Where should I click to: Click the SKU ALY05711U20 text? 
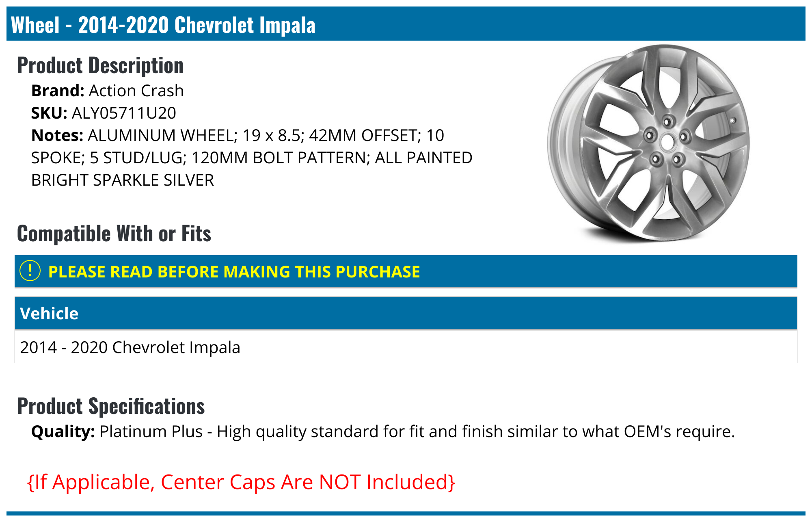[124, 113]
